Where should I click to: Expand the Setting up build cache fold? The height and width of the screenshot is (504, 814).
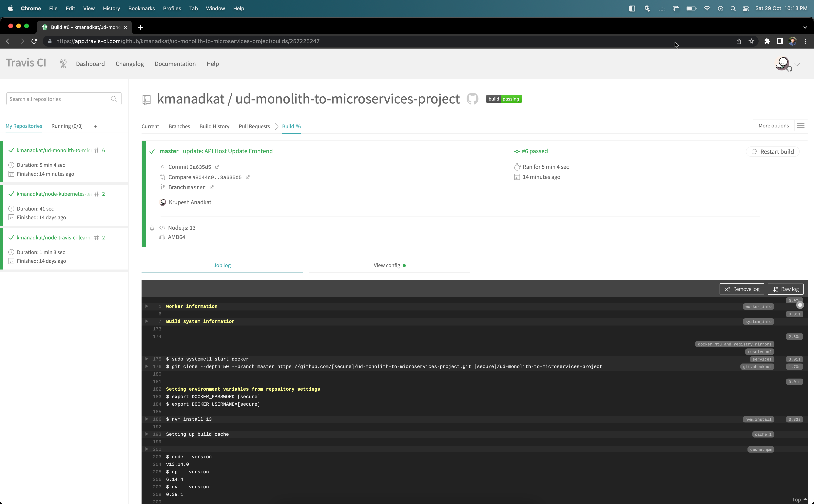147,434
